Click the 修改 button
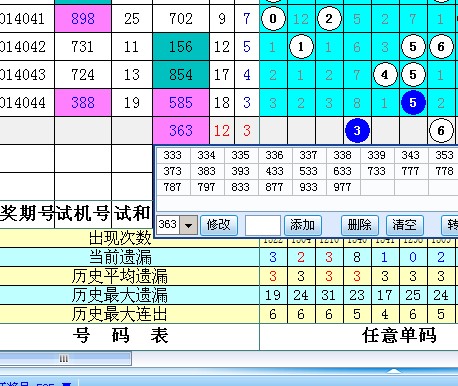 [219, 225]
